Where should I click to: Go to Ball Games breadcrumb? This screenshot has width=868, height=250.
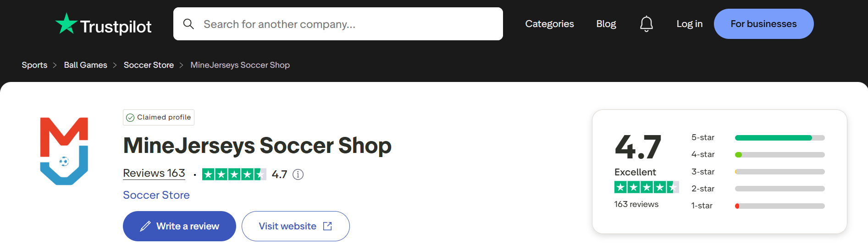[86, 65]
